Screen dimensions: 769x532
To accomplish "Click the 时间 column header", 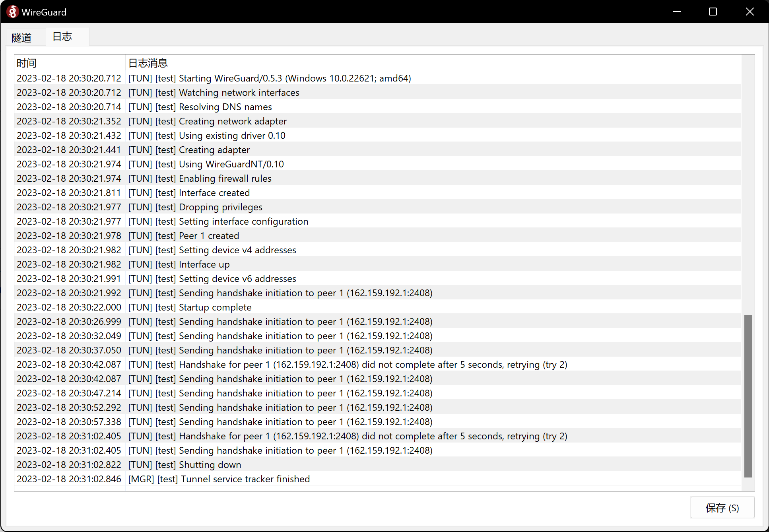I will pyautogui.click(x=27, y=63).
